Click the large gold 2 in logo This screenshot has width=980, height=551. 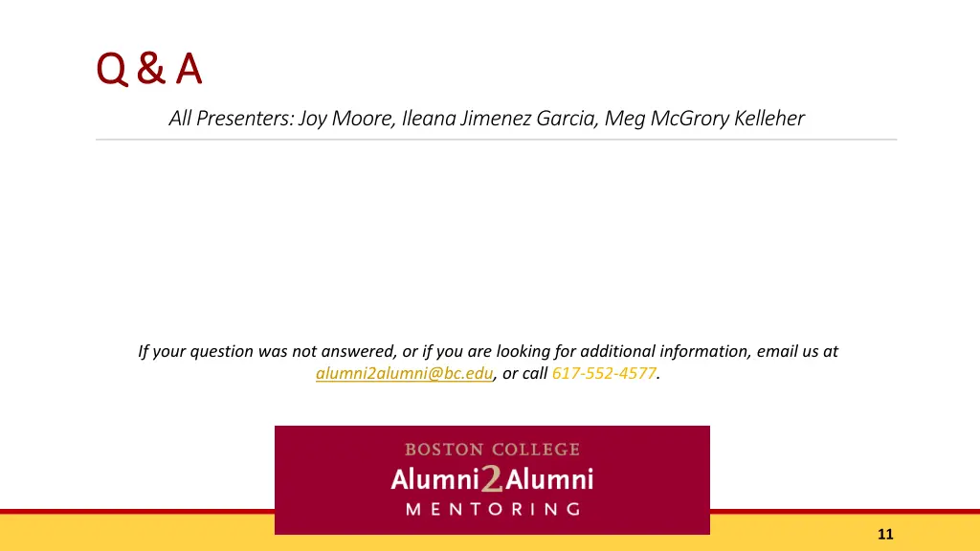(492, 478)
